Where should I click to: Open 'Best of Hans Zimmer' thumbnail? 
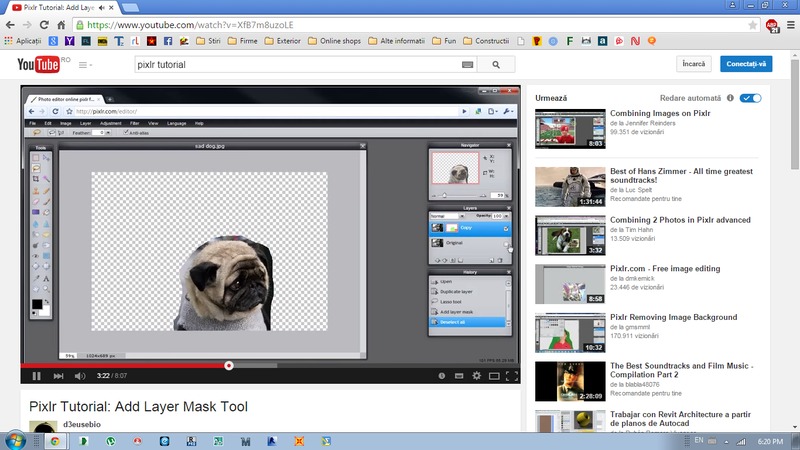coord(570,187)
